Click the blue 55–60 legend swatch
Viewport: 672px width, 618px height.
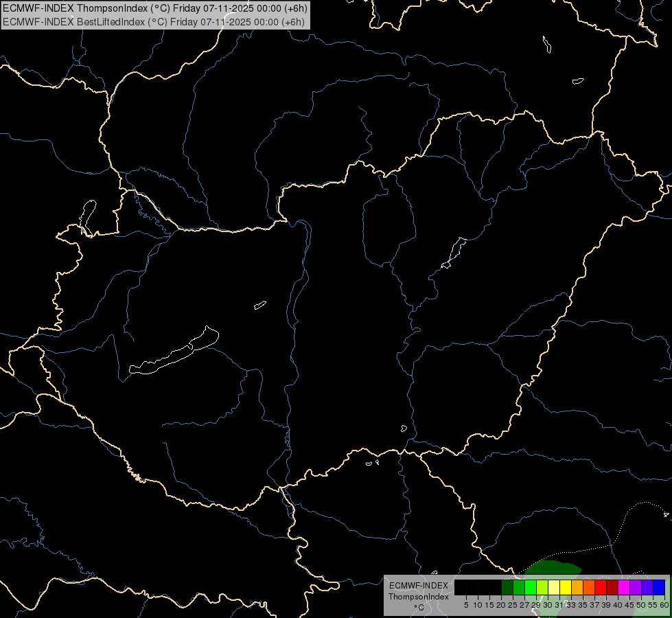click(x=659, y=587)
